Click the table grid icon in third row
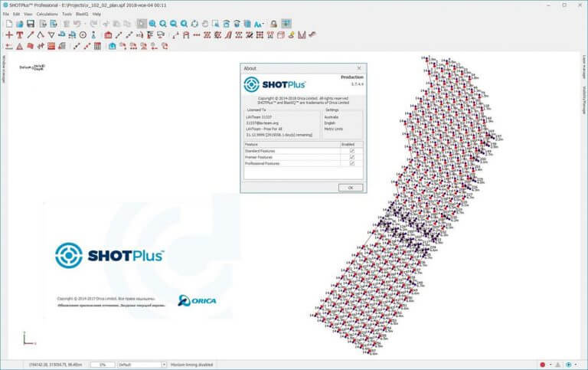The height and width of the screenshot is (370, 588). [97, 46]
